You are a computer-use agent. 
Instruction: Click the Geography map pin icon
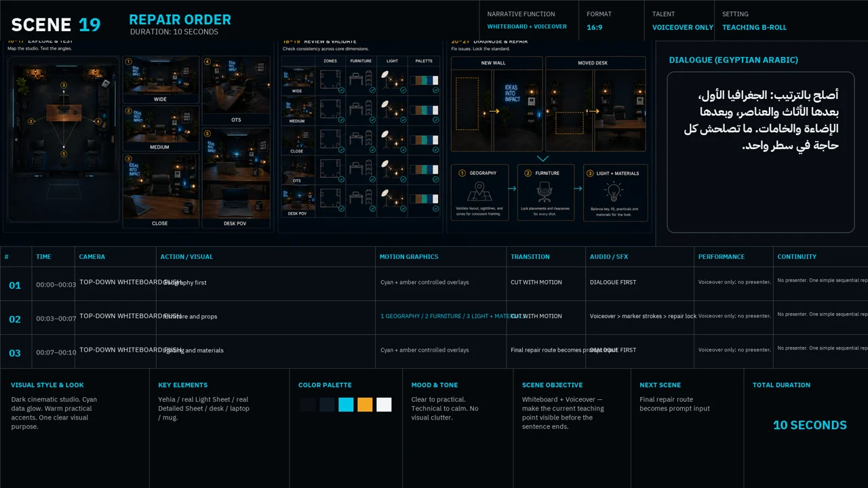click(x=479, y=190)
